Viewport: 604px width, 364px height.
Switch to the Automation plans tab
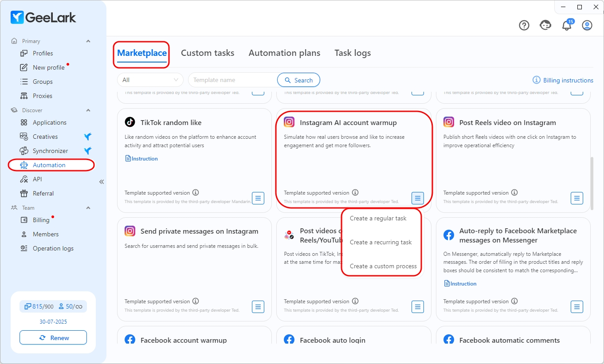[284, 53]
